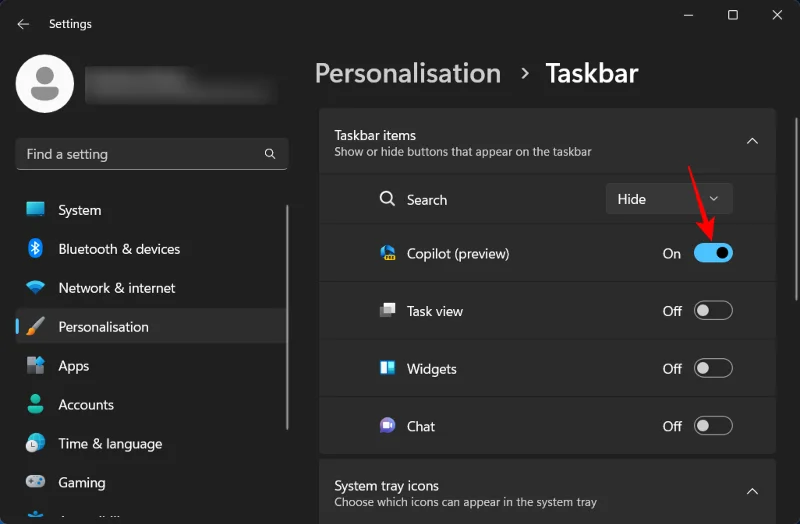
Task: Click the Chat label text
Action: (421, 426)
